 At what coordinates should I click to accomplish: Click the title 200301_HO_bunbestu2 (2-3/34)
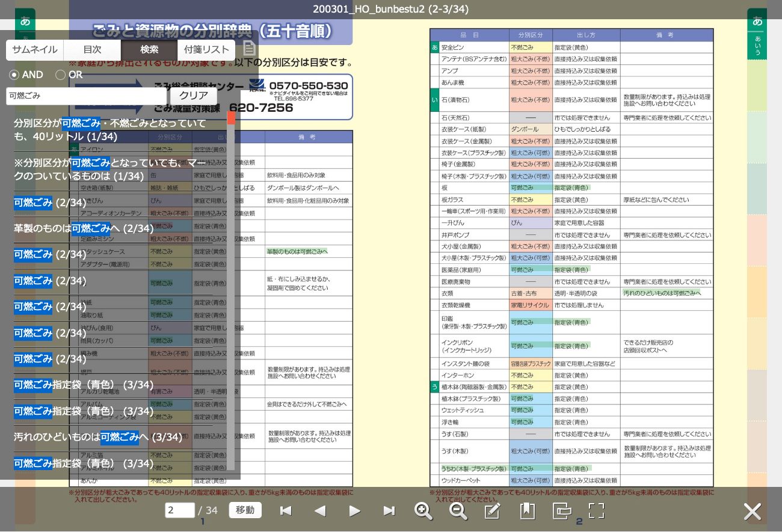click(x=390, y=9)
